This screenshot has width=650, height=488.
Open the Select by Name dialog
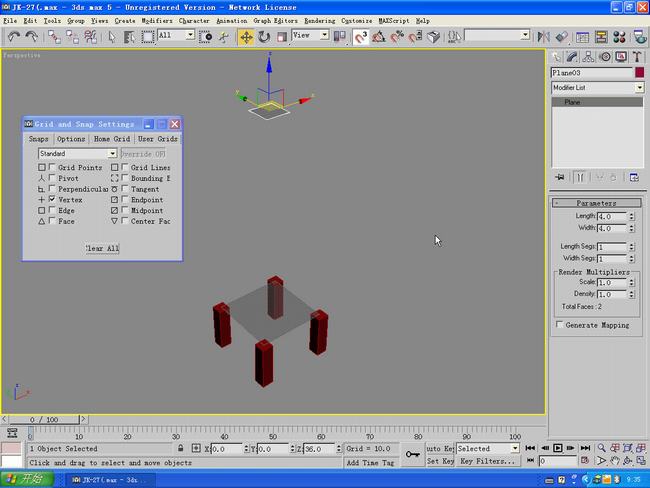129,37
